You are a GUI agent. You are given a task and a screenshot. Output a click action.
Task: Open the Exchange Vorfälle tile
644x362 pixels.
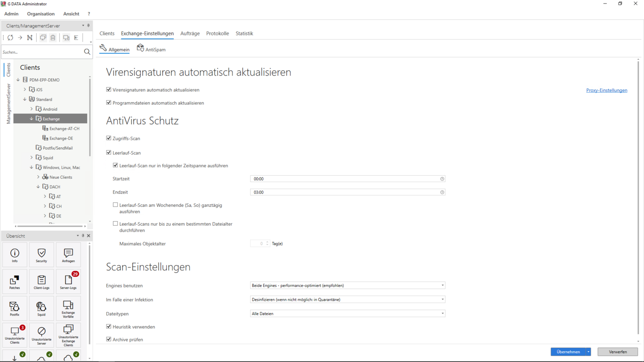point(68,308)
